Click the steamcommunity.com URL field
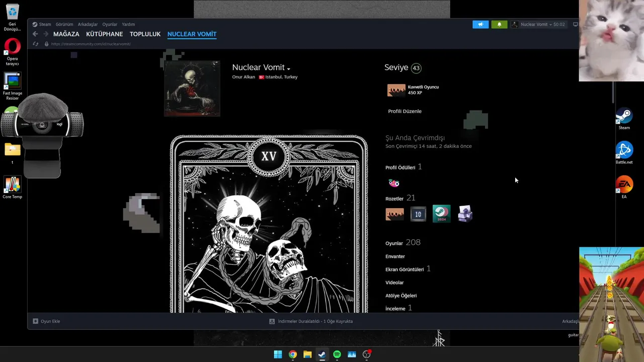This screenshot has width=644, height=362. 91,44
